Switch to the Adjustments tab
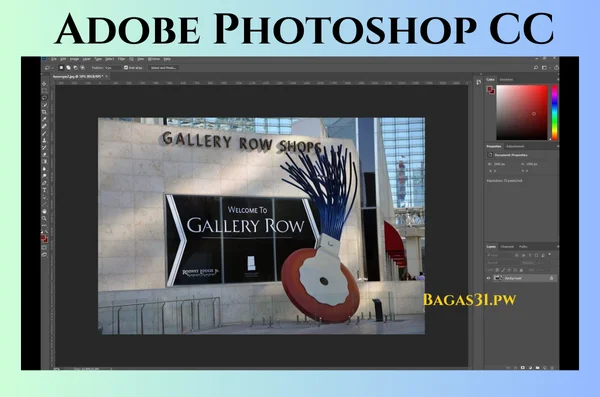Screen dimensions: 600x397 tap(515, 146)
